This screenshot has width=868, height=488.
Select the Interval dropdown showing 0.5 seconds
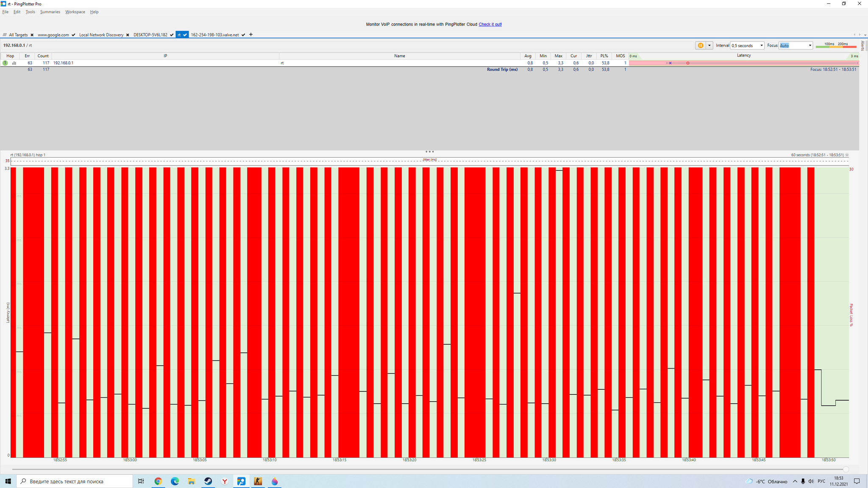(746, 45)
